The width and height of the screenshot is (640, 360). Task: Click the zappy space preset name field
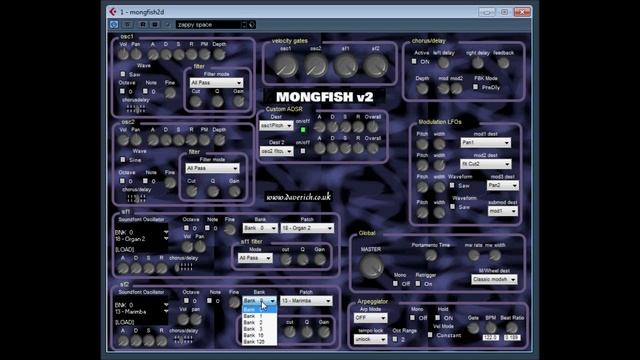pos(208,24)
